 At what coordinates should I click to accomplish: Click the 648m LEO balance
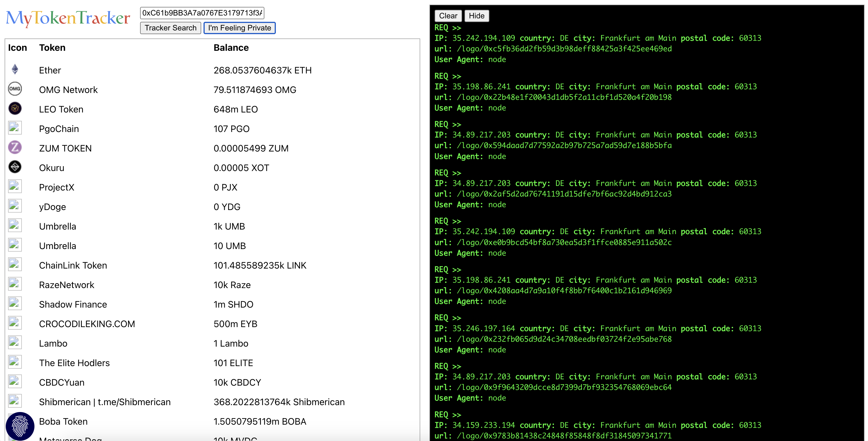236,110
